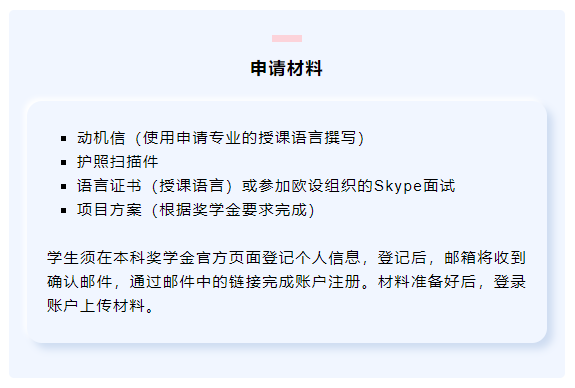Click the text 邮箱将收到
This screenshot has width=575, height=388.
pyautogui.click(x=485, y=257)
